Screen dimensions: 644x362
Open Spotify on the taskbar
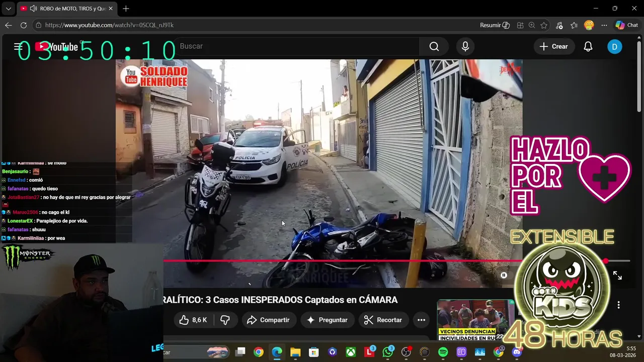443,352
